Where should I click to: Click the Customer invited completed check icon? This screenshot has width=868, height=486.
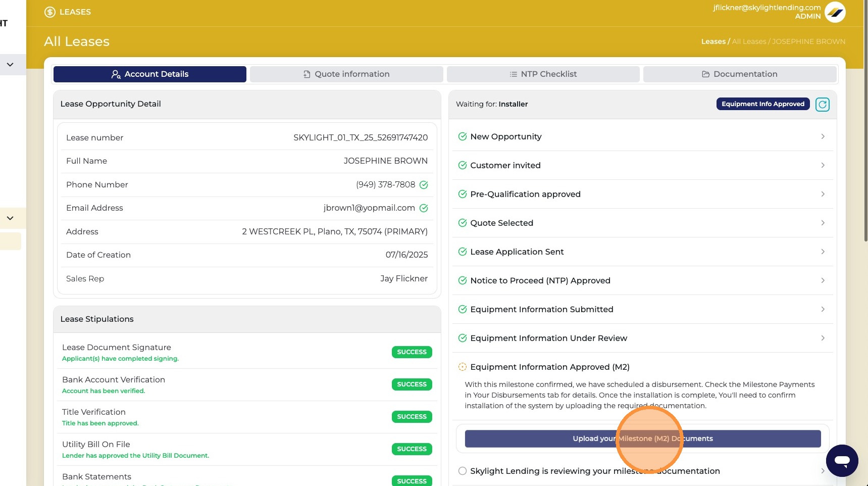pos(462,165)
